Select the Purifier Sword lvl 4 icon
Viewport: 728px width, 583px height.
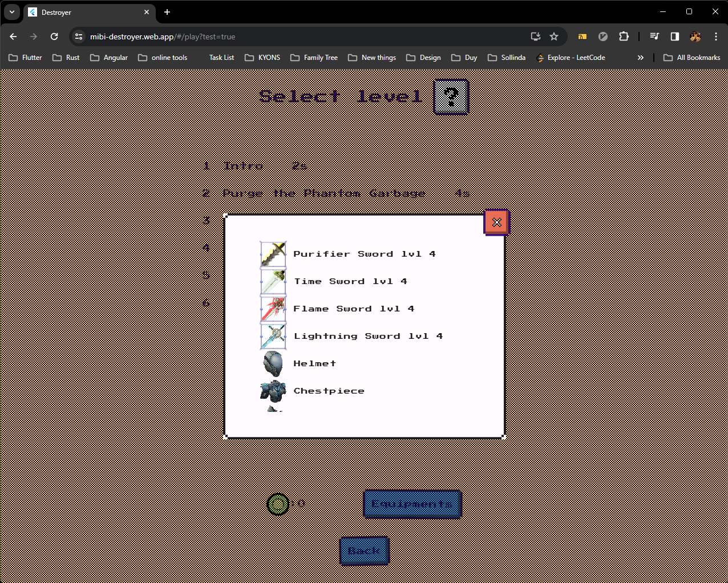pos(273,254)
